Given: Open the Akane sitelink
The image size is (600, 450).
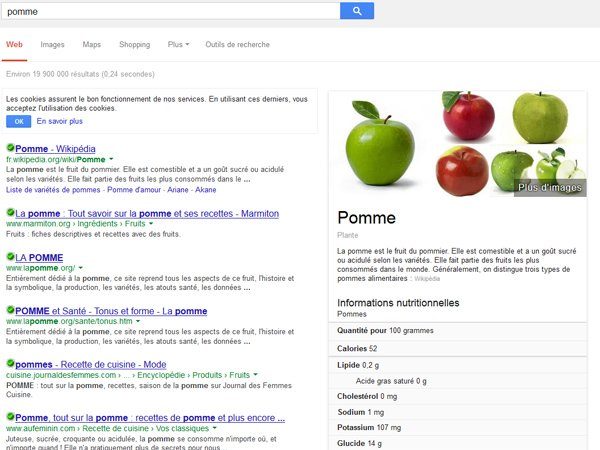Looking at the screenshot, I should [x=205, y=190].
